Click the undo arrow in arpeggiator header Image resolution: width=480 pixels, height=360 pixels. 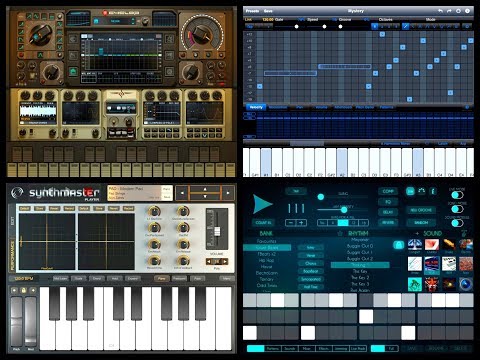[440, 11]
